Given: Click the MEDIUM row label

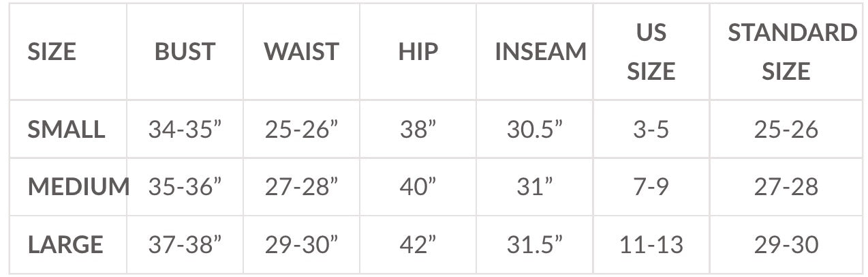Looking at the screenshot, I should 78,186.
